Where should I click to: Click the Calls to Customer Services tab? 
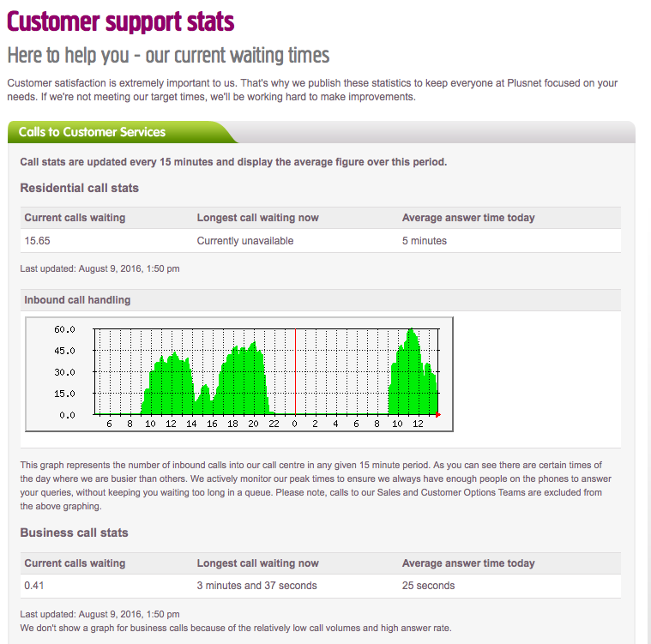(x=93, y=132)
